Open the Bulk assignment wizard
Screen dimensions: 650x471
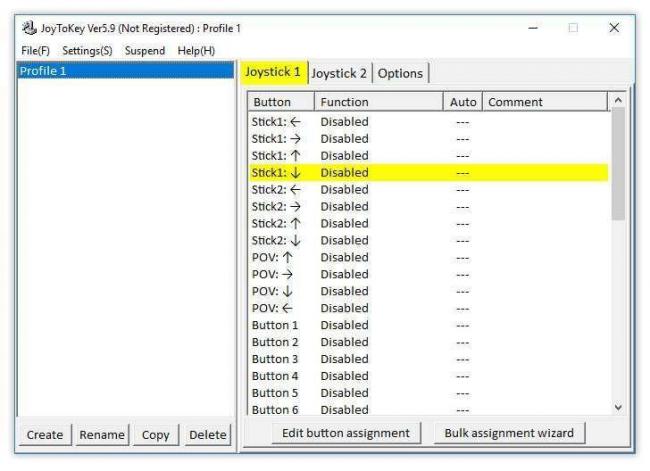coord(509,433)
